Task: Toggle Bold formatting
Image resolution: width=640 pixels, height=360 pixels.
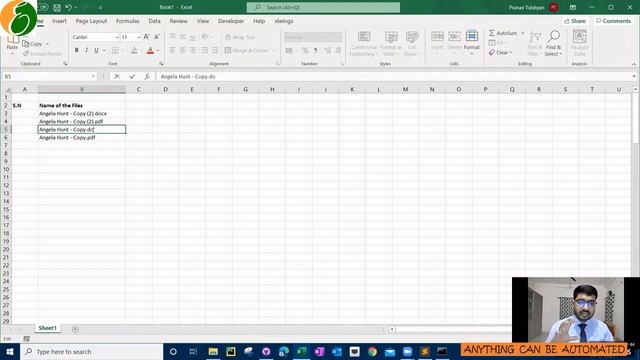Action: (x=76, y=50)
